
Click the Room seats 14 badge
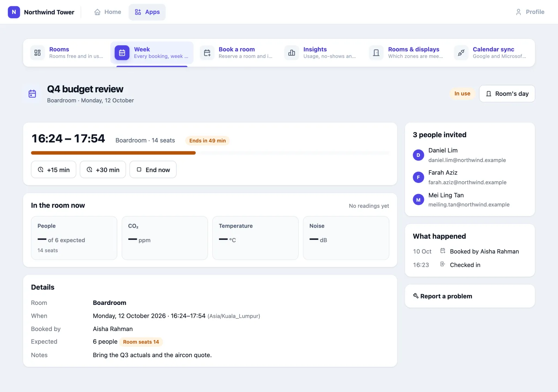click(x=141, y=342)
